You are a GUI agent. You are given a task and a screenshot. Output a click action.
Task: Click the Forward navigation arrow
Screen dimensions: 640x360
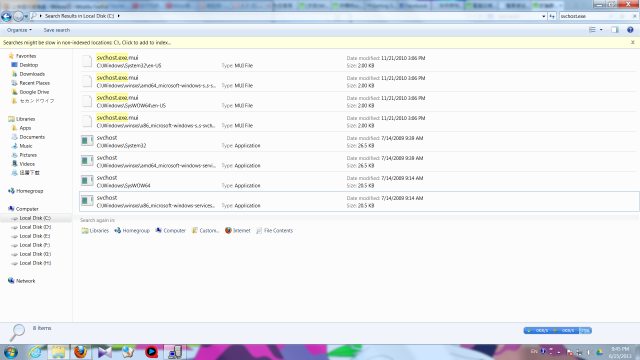point(18,16)
